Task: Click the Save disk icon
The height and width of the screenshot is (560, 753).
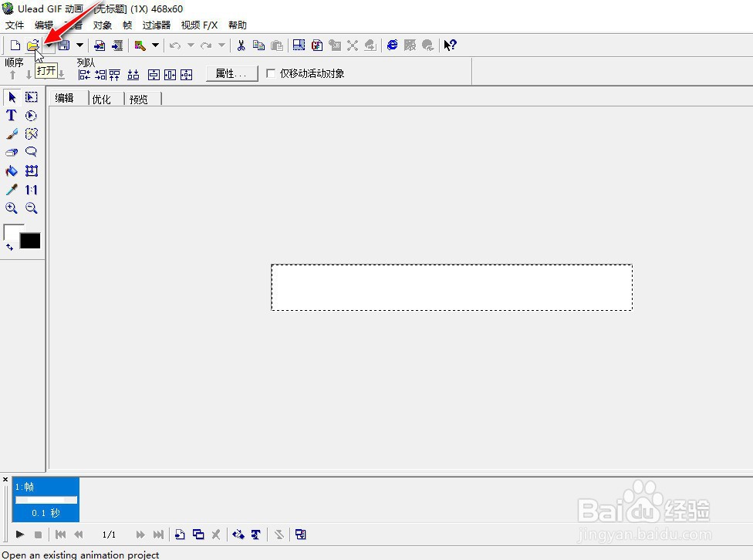Action: pos(64,46)
